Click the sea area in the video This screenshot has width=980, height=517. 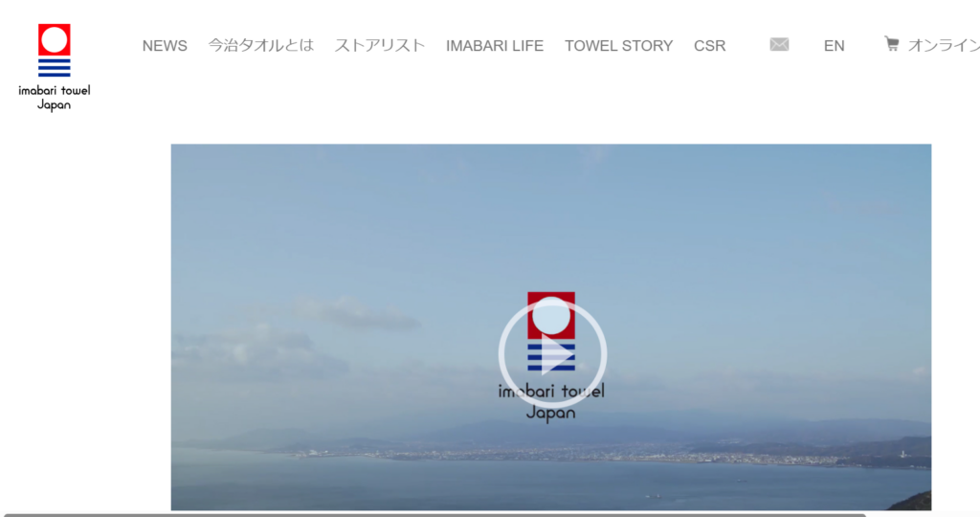(x=479, y=486)
